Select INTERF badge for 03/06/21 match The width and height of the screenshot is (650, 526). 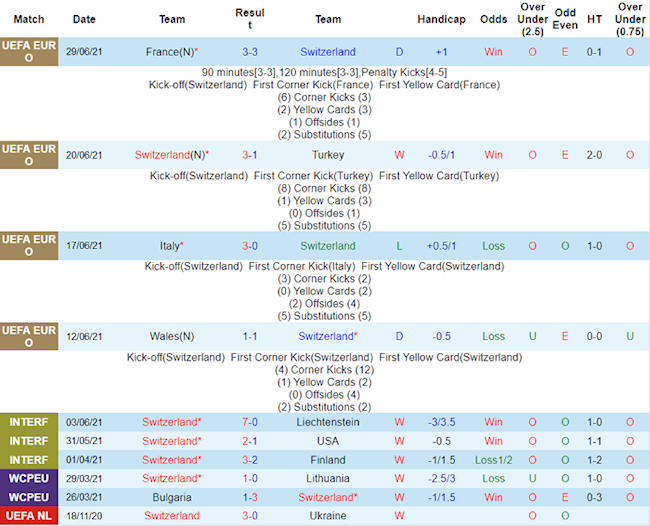(x=29, y=422)
